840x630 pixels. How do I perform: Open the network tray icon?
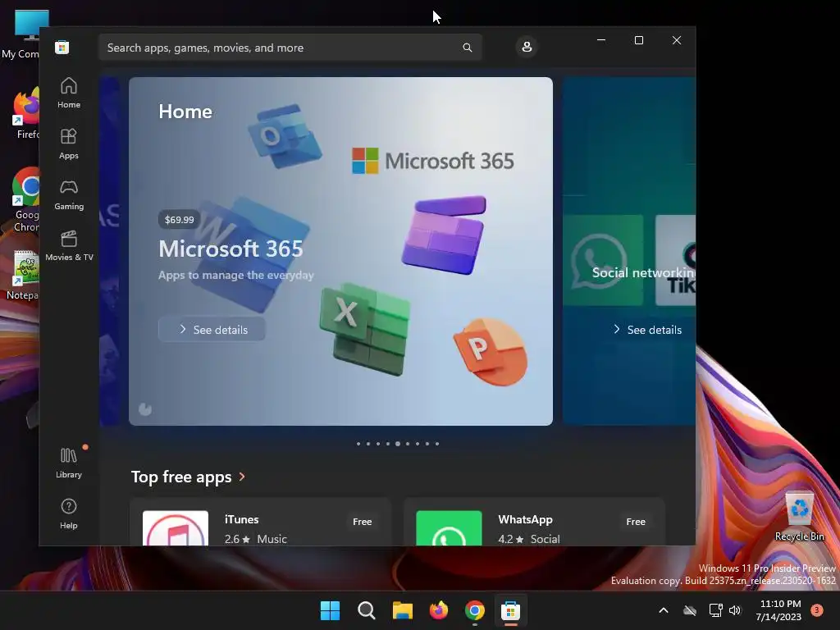point(715,610)
